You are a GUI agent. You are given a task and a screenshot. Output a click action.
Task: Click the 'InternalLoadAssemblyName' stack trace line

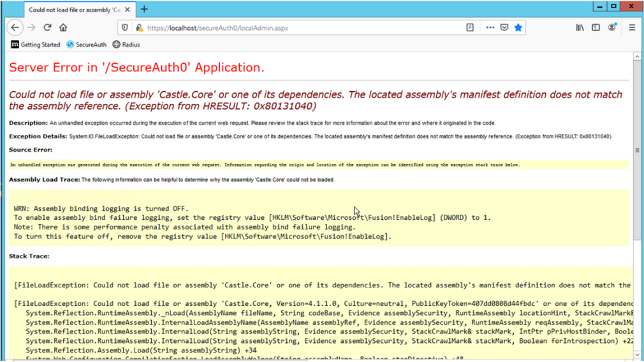coord(329,322)
